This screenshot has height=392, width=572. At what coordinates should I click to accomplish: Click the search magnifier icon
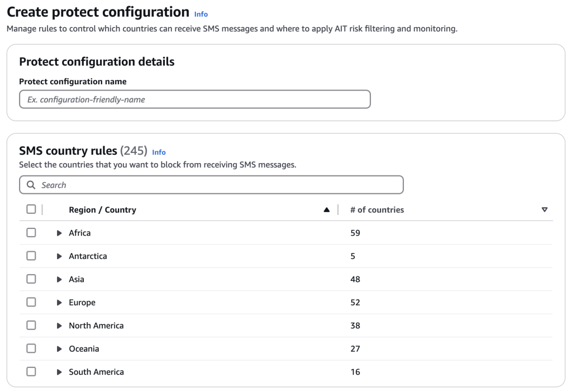31,185
